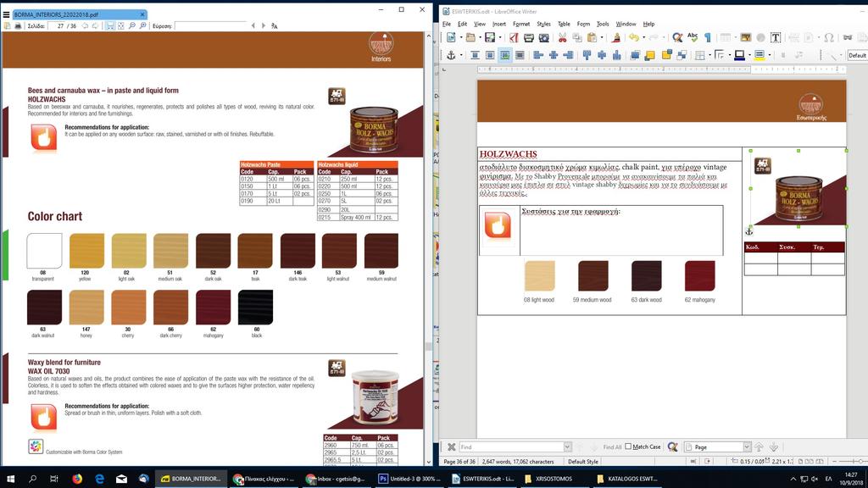Toggle fit-to-width in the PDF viewer

[110, 26]
